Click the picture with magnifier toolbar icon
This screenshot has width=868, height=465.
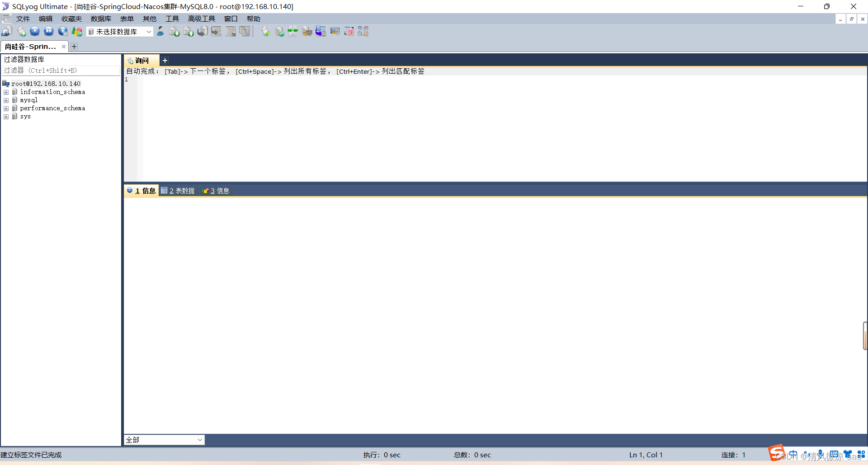335,31
